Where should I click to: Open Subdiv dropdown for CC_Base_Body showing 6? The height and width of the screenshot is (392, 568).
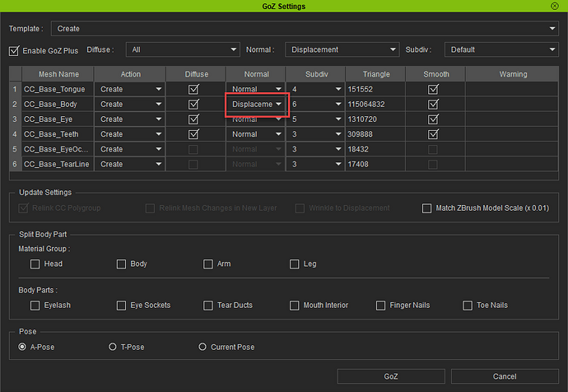tap(316, 105)
